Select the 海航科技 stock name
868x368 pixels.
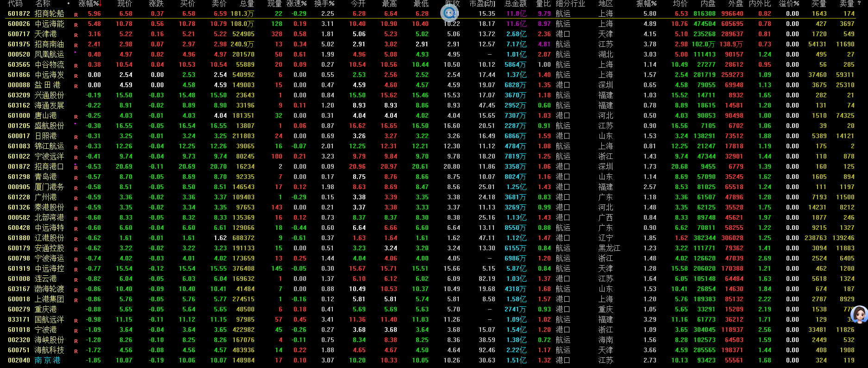[50, 350]
